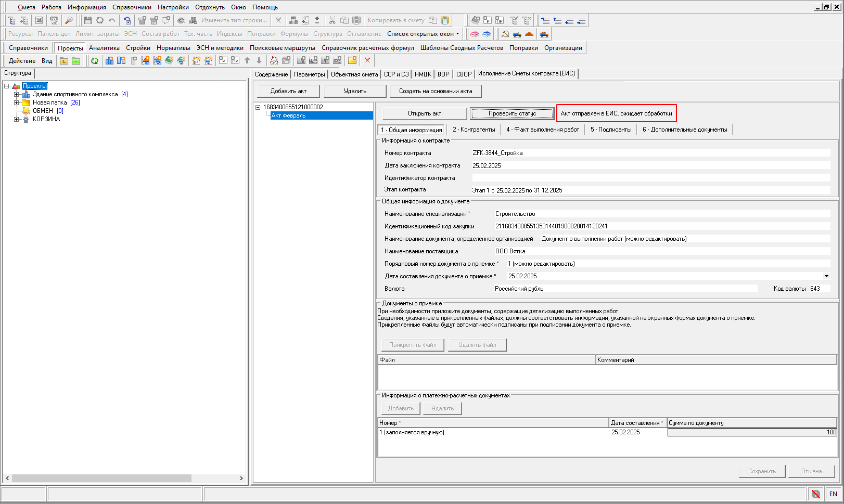Click the Открыть акт button

[x=425, y=113]
